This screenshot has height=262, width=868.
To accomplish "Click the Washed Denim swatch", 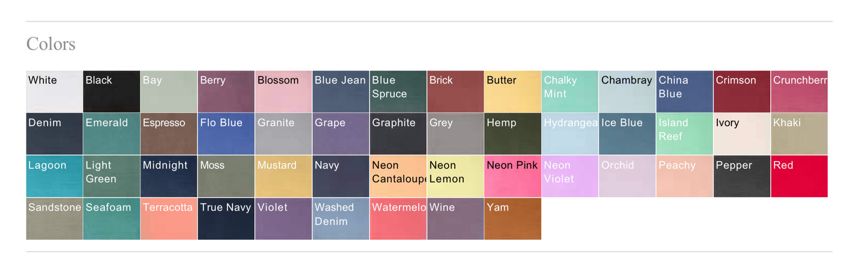I will [341, 219].
